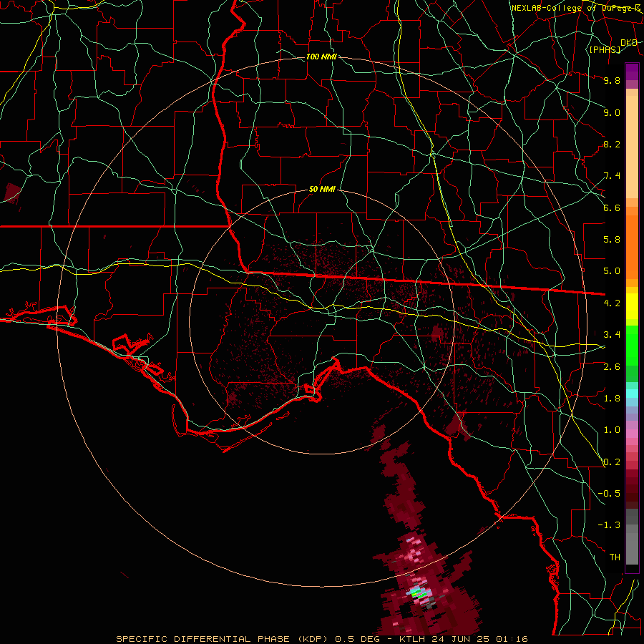Image resolution: width=644 pixels, height=644 pixels.
Task: Click the "01:16" time in caption
Action: click(512, 639)
